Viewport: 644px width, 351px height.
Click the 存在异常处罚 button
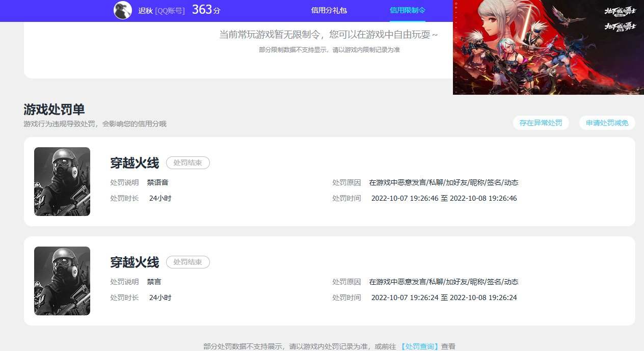(541, 123)
